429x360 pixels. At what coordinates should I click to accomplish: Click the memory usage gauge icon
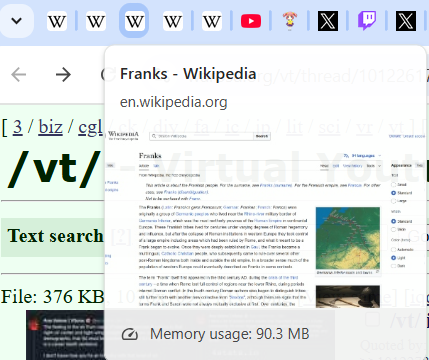tap(130, 334)
